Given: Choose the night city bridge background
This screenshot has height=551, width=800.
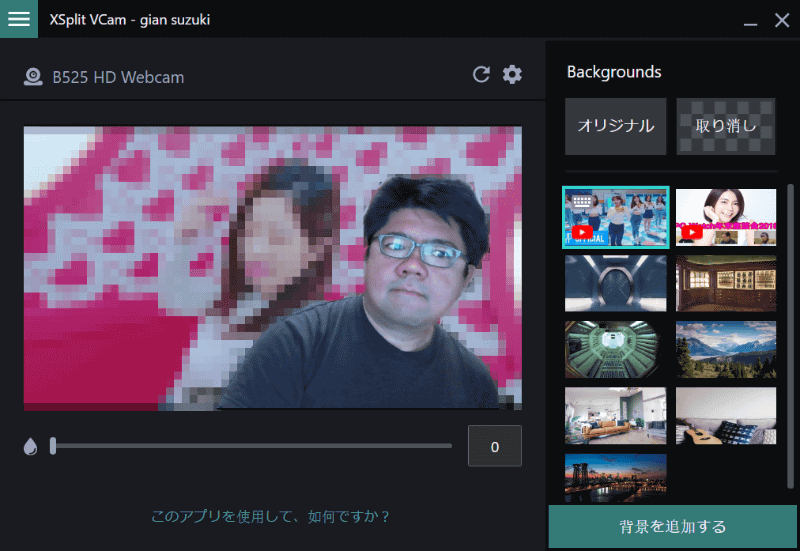Looking at the screenshot, I should 615,478.
